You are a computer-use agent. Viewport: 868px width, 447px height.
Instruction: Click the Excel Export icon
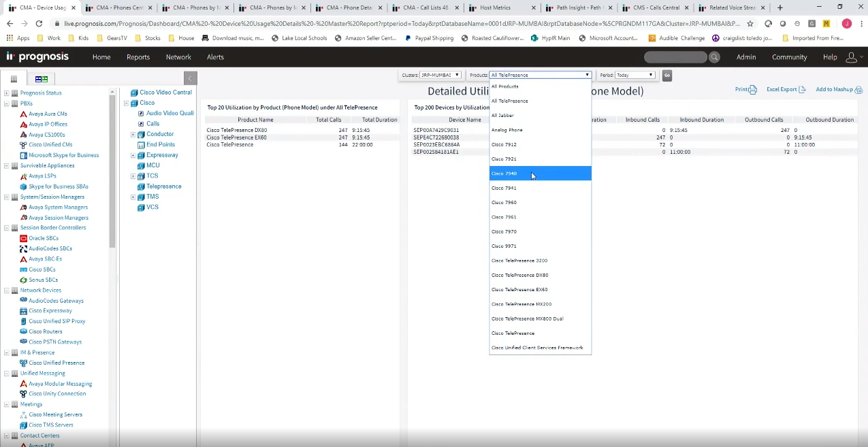click(802, 90)
